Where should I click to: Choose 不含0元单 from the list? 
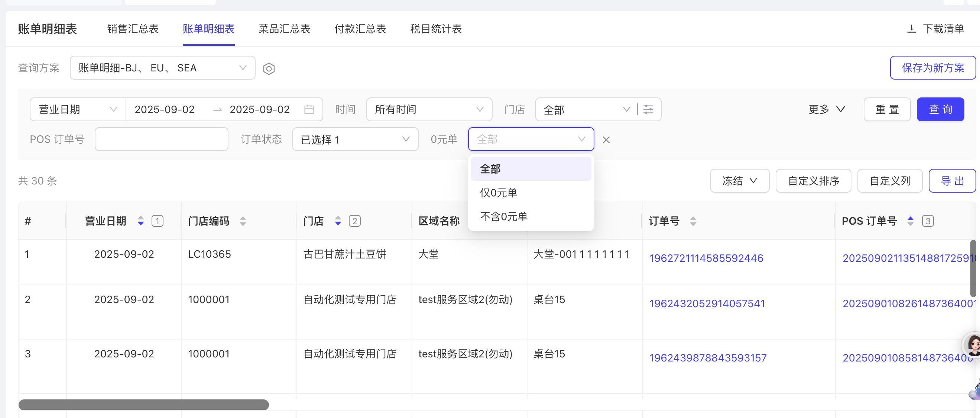point(503,216)
